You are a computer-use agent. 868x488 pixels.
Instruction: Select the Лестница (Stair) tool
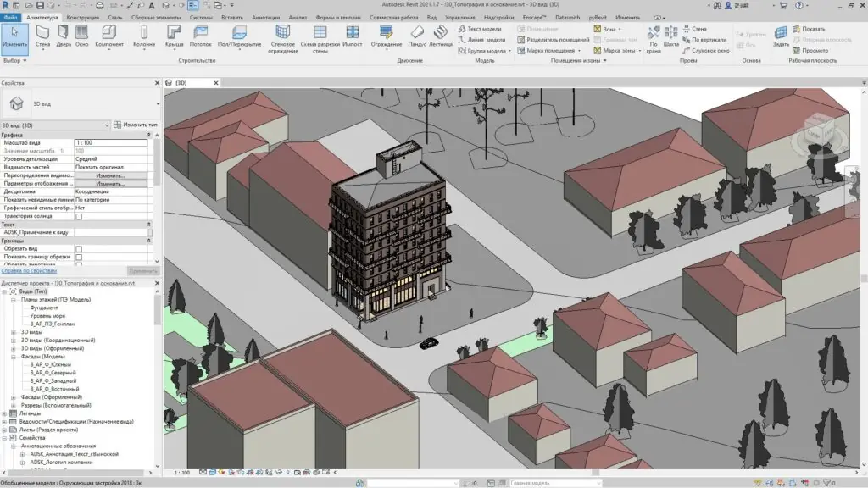click(x=441, y=34)
